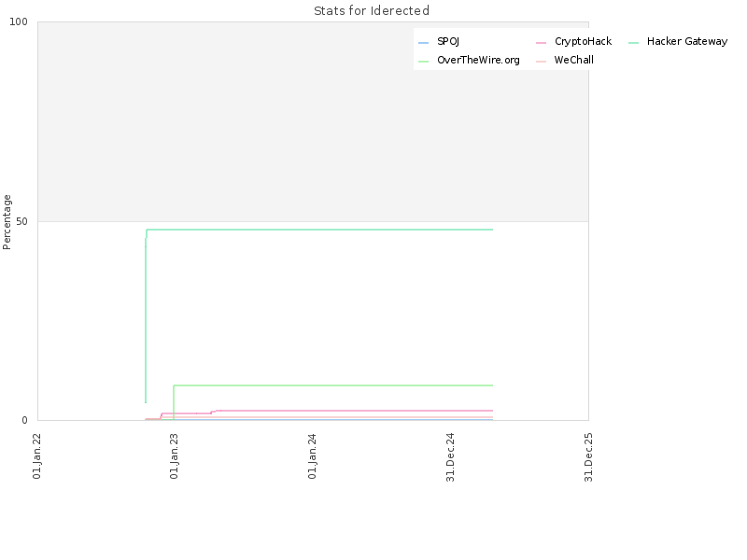
Task: Click the 01.Jan.22 x-axis date label
Action: 36,456
